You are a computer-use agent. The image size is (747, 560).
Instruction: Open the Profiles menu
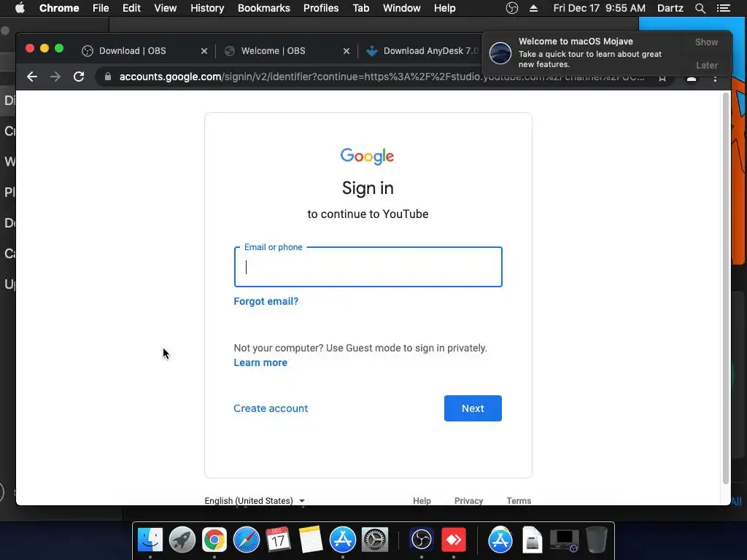pyautogui.click(x=321, y=8)
